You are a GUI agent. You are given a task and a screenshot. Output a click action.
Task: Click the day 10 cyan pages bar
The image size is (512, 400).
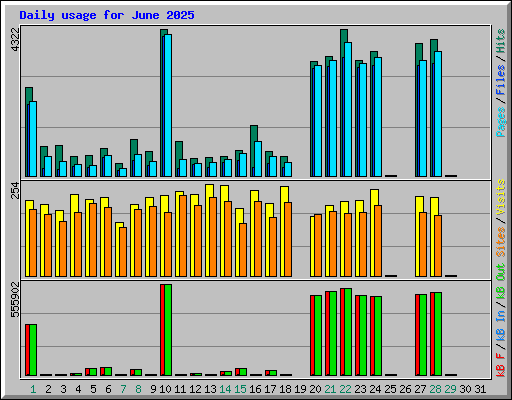[168, 105]
